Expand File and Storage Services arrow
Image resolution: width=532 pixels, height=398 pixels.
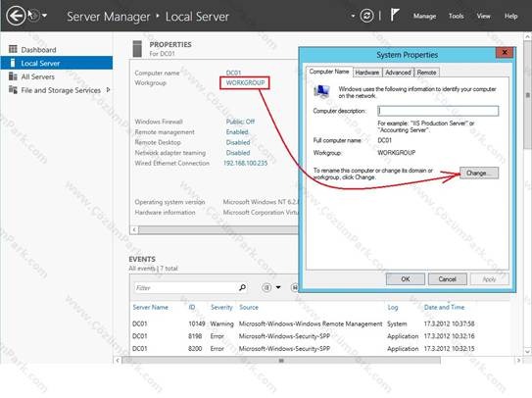pos(108,90)
